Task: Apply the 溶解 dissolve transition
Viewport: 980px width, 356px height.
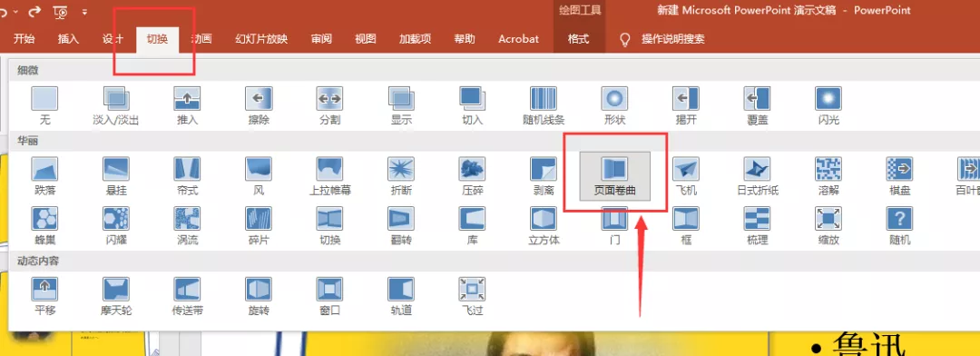Action: (828, 176)
